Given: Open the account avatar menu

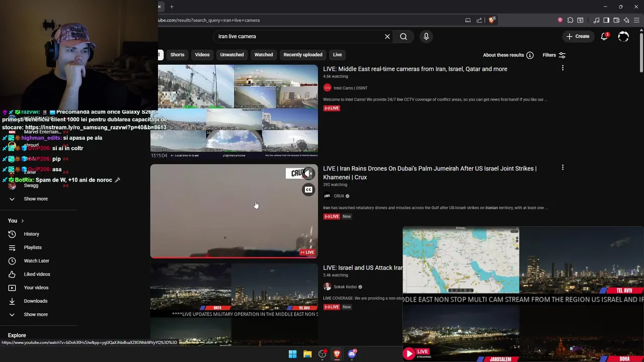Looking at the screenshot, I should tap(623, 36).
